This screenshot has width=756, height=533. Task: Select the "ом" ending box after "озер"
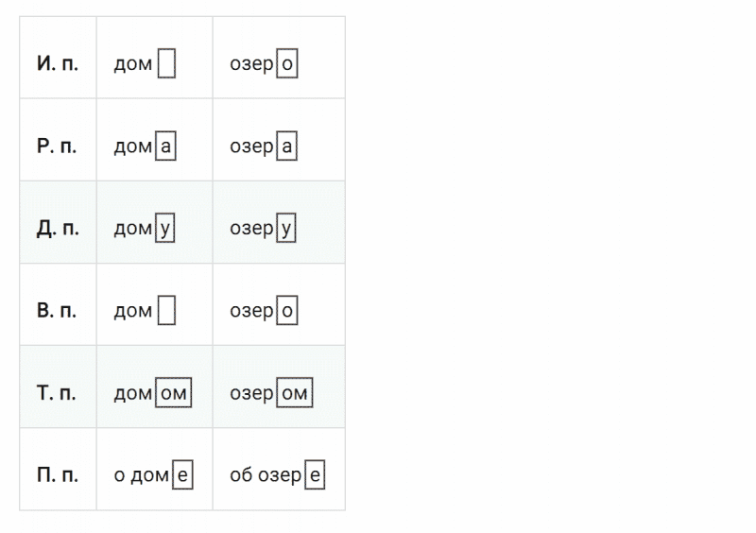(x=294, y=393)
